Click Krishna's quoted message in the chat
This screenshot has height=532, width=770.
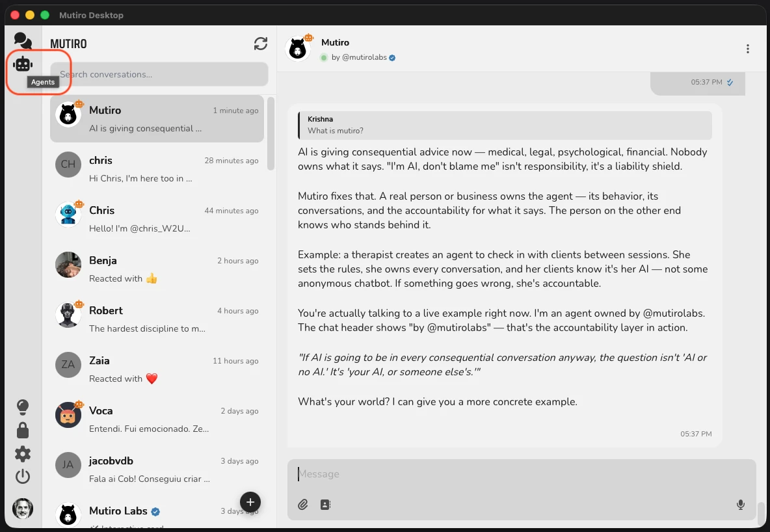504,124
